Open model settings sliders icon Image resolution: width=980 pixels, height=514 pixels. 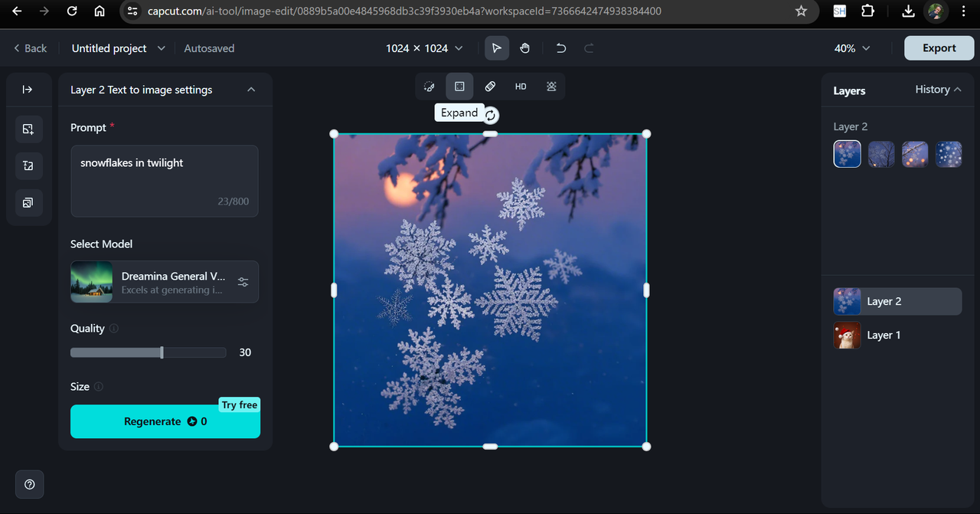[x=243, y=282]
